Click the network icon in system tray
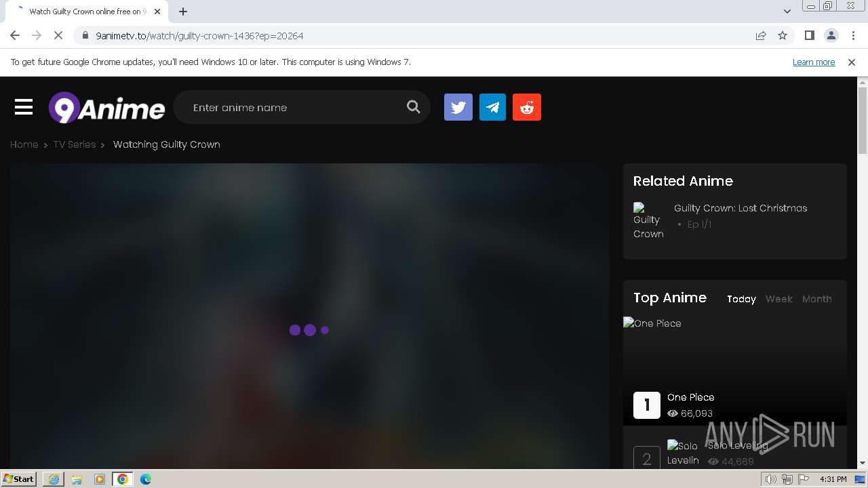The image size is (868, 488). coord(787,479)
